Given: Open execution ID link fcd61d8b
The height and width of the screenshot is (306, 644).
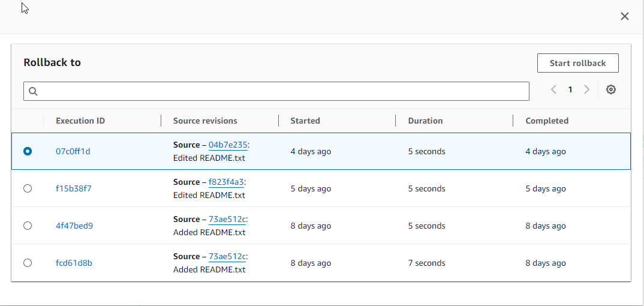Looking at the screenshot, I should [74, 263].
